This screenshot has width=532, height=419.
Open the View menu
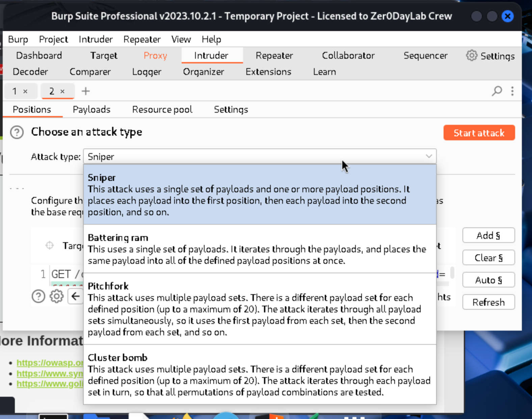[181, 39]
